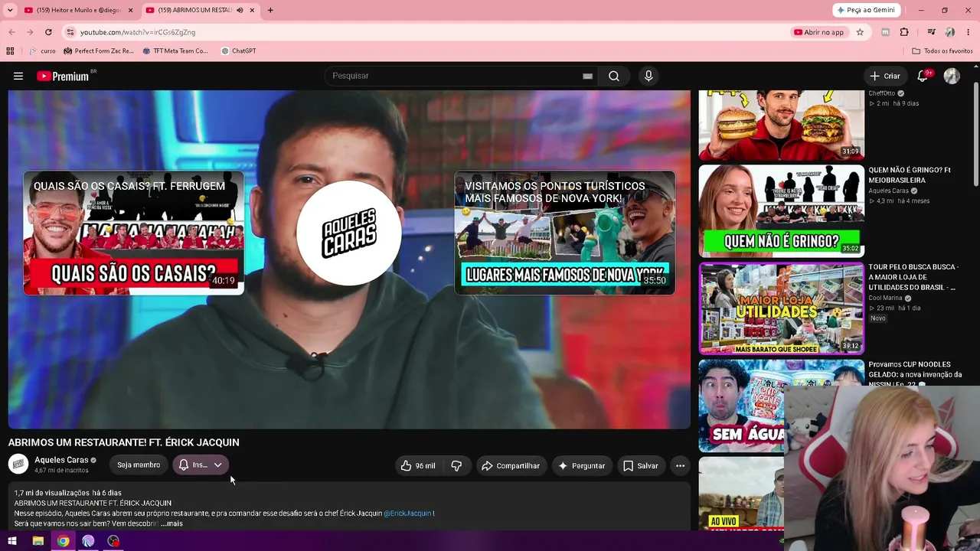Image resolution: width=980 pixels, height=551 pixels.
Task: Click the search magnifier button
Action: point(614,76)
